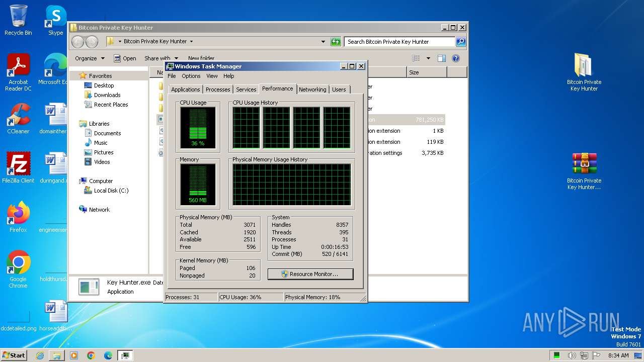Open Skype from the desktop

pyautogui.click(x=56, y=20)
